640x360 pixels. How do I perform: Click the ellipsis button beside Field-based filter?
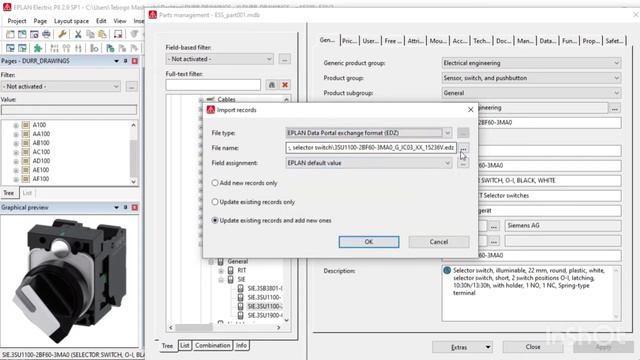284,59
